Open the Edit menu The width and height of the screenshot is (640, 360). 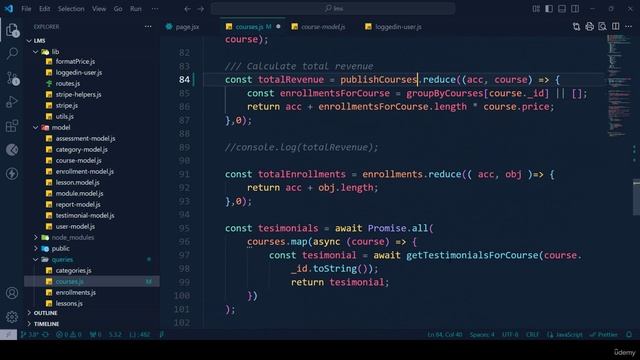click(x=44, y=9)
